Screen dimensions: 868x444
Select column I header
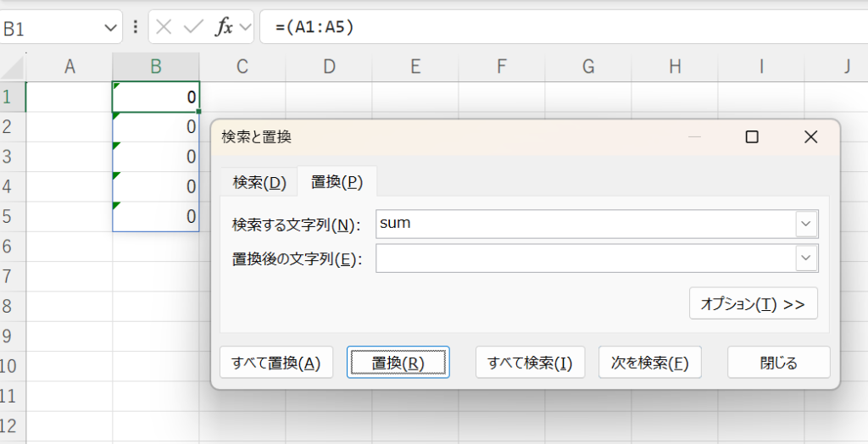pyautogui.click(x=761, y=67)
